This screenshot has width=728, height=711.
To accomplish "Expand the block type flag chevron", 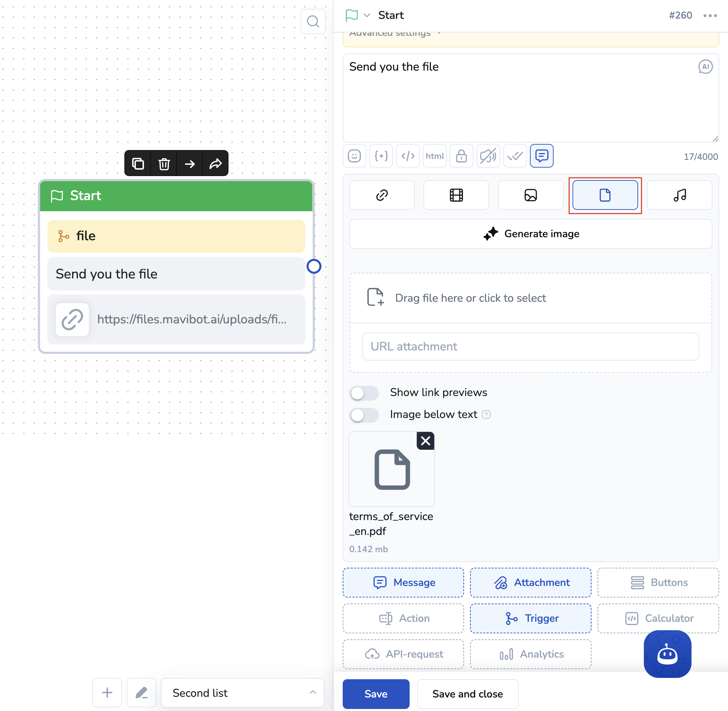I will (367, 15).
